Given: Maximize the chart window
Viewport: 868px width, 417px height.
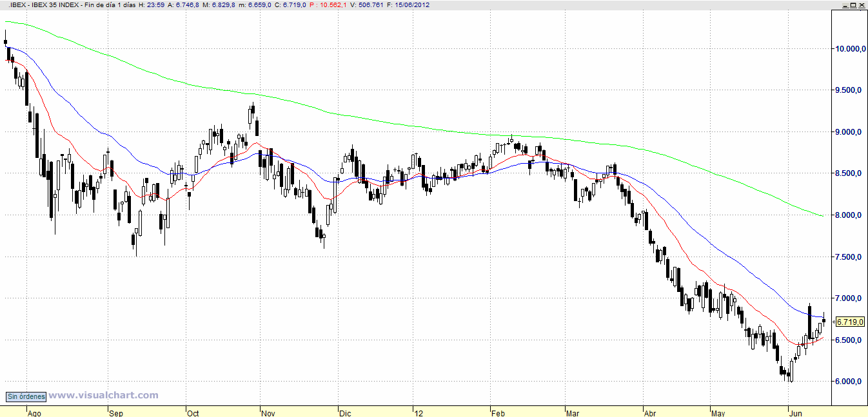Looking at the screenshot, I should click(x=853, y=5).
